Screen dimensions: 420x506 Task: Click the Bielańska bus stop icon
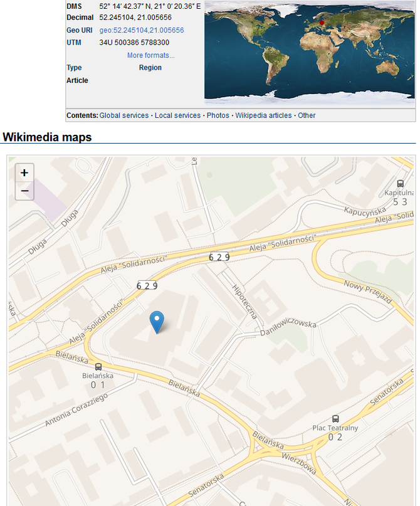[98, 367]
